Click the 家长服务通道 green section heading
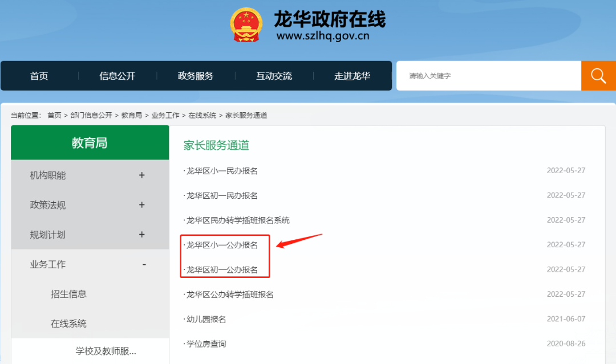Screen dimensions: 616x364 point(216,145)
